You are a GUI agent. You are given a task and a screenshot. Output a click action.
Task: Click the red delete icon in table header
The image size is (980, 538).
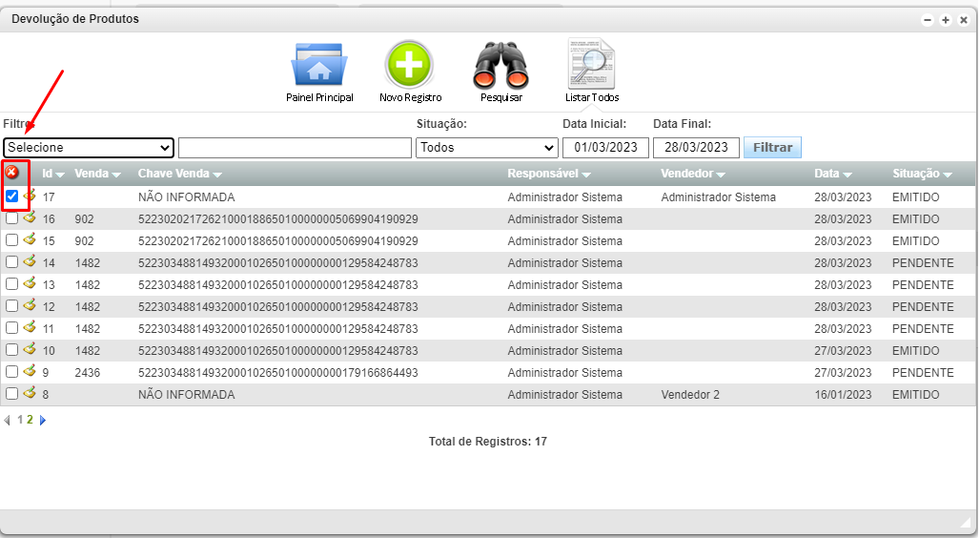click(11, 173)
